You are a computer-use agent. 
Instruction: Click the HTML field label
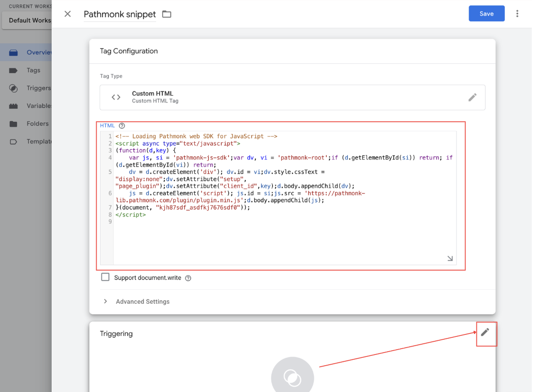click(x=107, y=126)
